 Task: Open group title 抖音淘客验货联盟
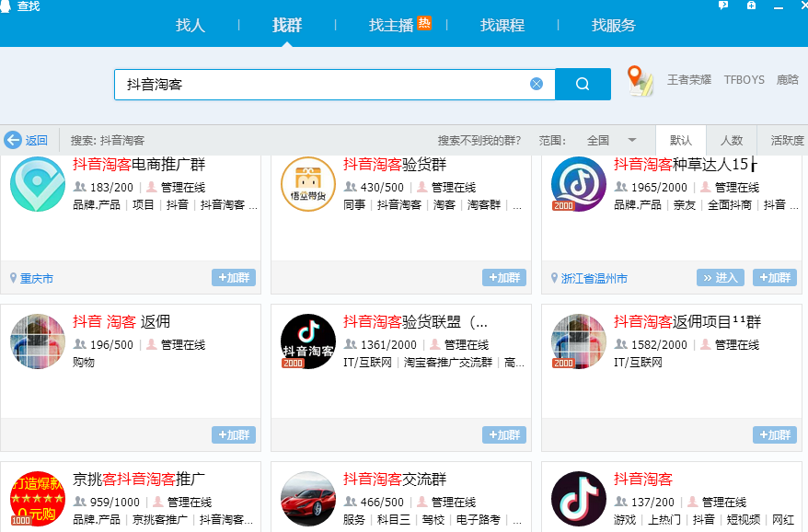pyautogui.click(x=415, y=321)
